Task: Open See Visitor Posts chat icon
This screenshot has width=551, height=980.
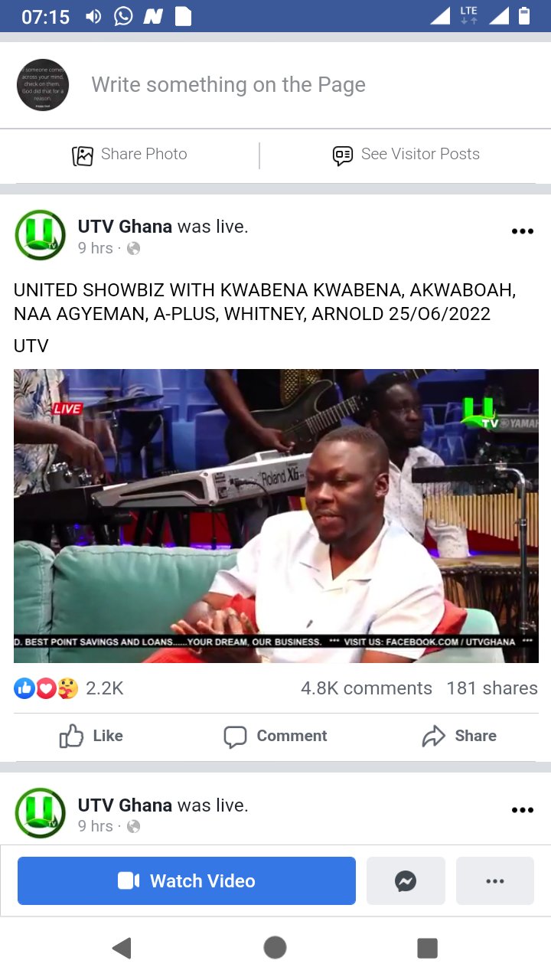Action: coord(342,155)
